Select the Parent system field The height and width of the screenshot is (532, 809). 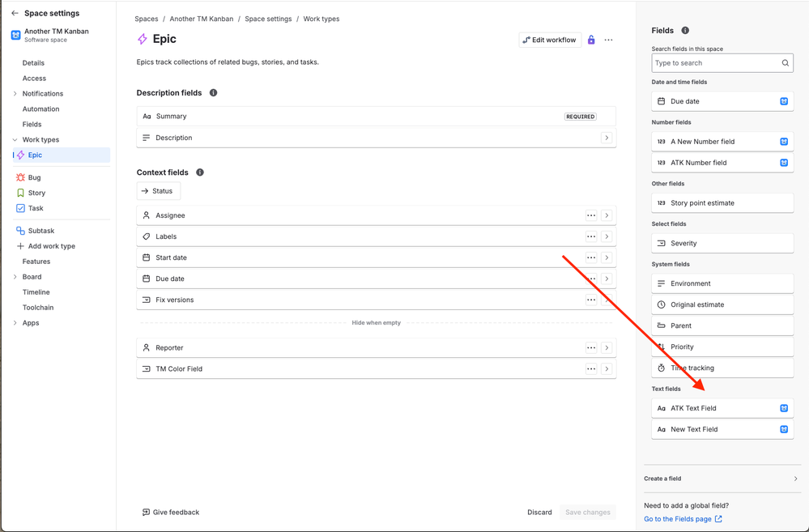[722, 326]
